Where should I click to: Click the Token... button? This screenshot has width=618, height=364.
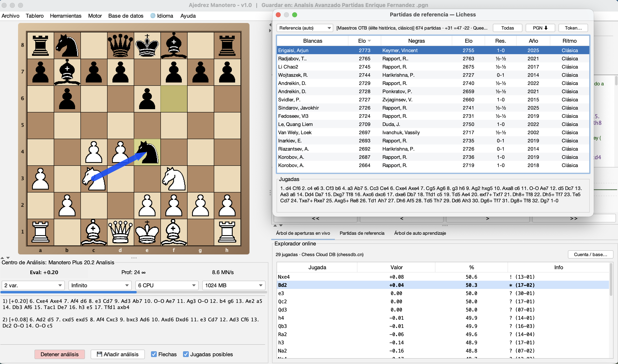573,28
